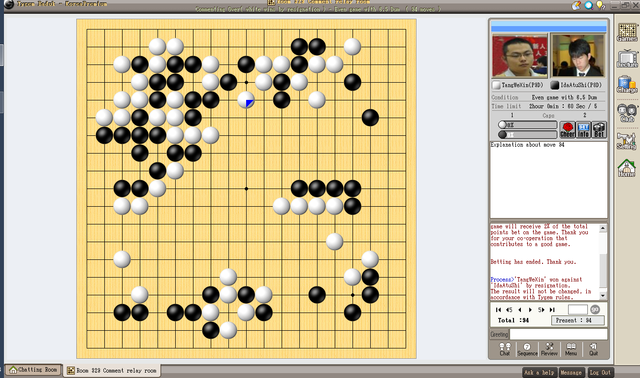This screenshot has width=640, height=378.
Task: Click the 'Even game with 6.5 Dum' condition text
Action: point(564,98)
